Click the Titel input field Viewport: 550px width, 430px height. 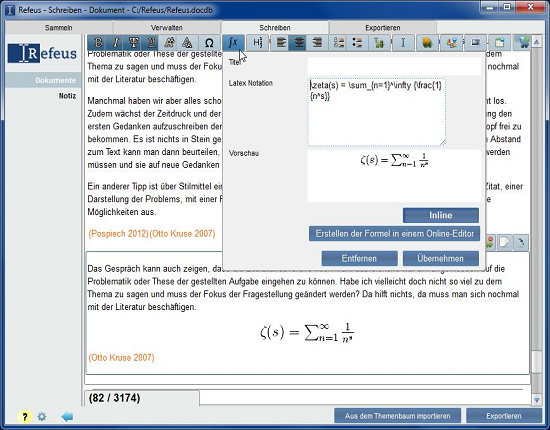tap(394, 66)
